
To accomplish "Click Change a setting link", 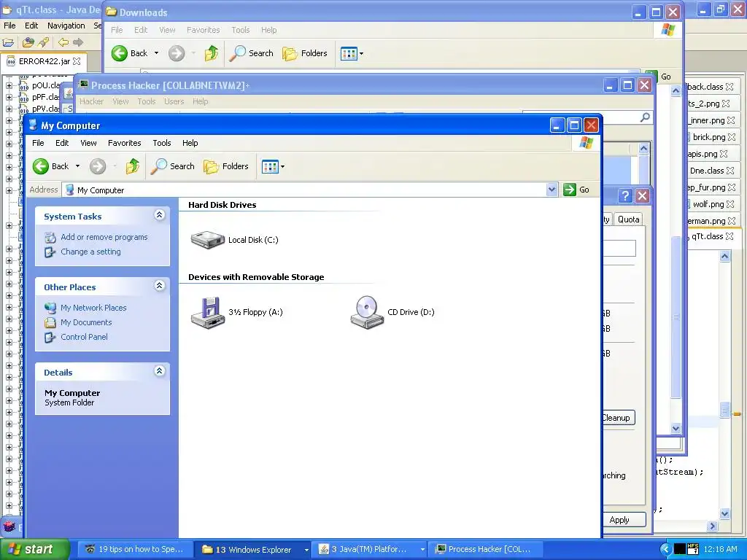I will (x=90, y=252).
